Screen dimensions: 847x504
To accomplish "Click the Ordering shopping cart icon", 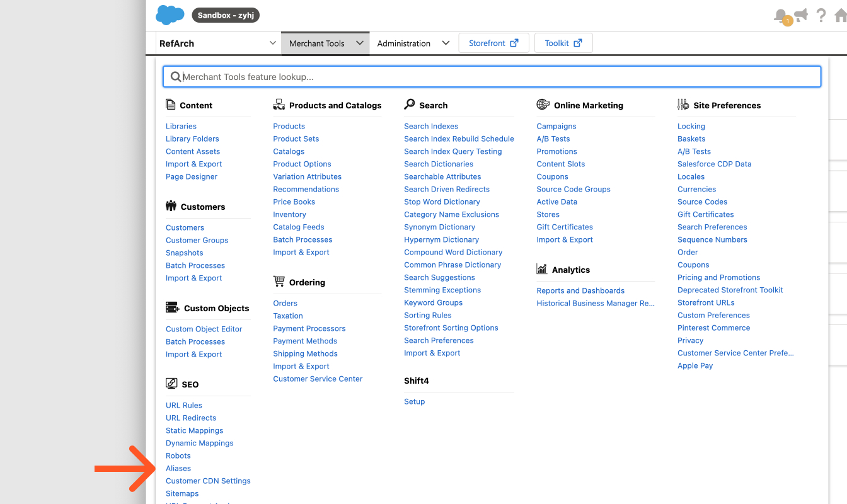I will 279,281.
